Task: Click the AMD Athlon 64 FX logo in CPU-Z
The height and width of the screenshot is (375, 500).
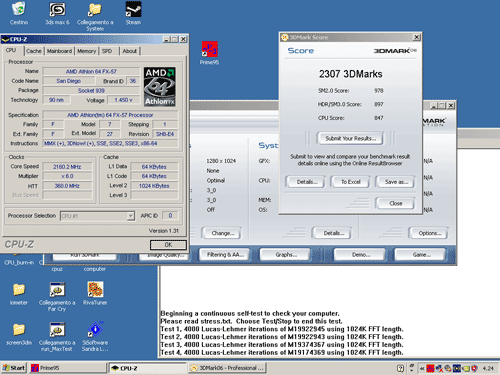Action: pyautogui.click(x=160, y=87)
